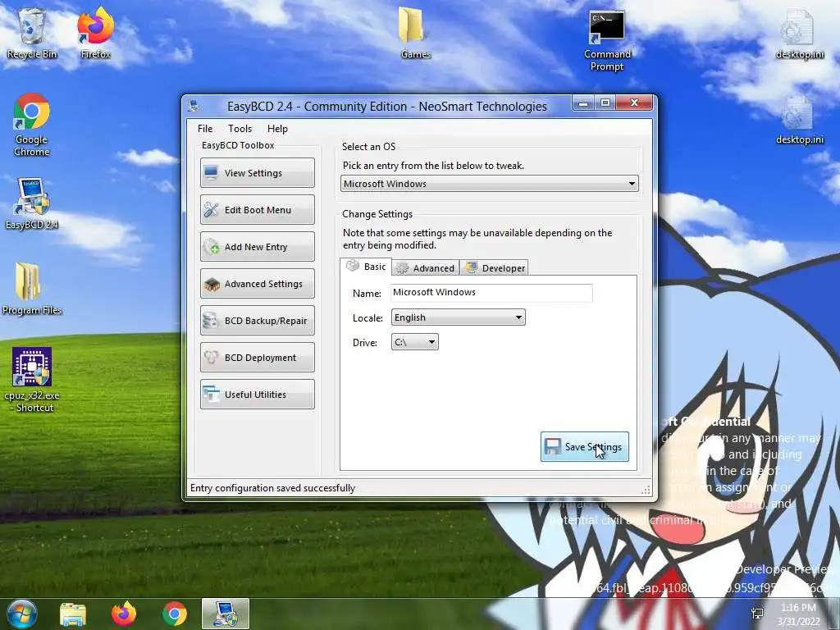This screenshot has height=630, width=840.
Task: Select the EasyBCD 2.4 desktop shortcut
Action: [32, 203]
